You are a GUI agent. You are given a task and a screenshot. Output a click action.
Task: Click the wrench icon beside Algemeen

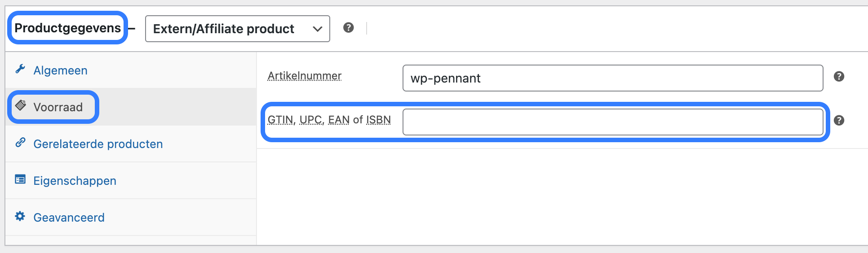(20, 69)
